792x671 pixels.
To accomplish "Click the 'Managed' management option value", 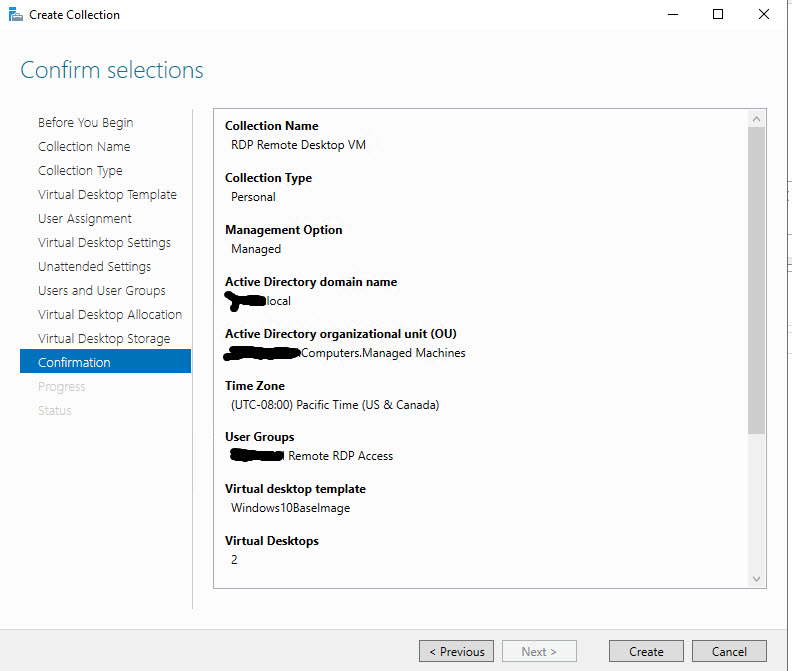I will [256, 249].
